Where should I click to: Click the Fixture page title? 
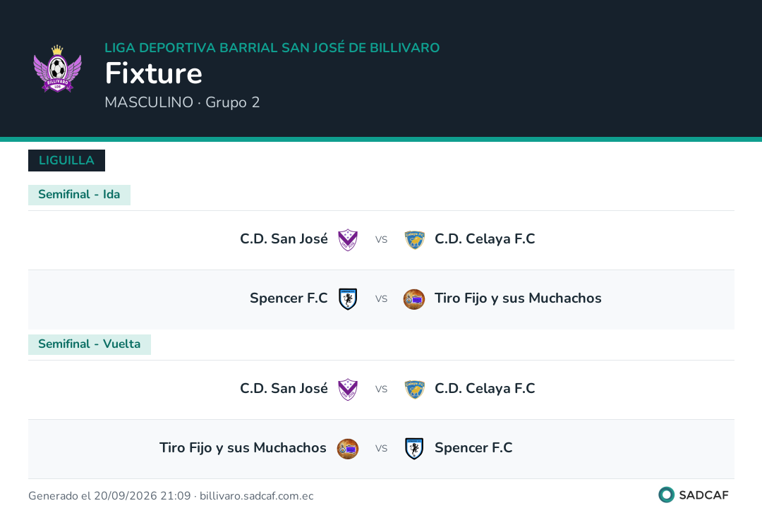154,73
